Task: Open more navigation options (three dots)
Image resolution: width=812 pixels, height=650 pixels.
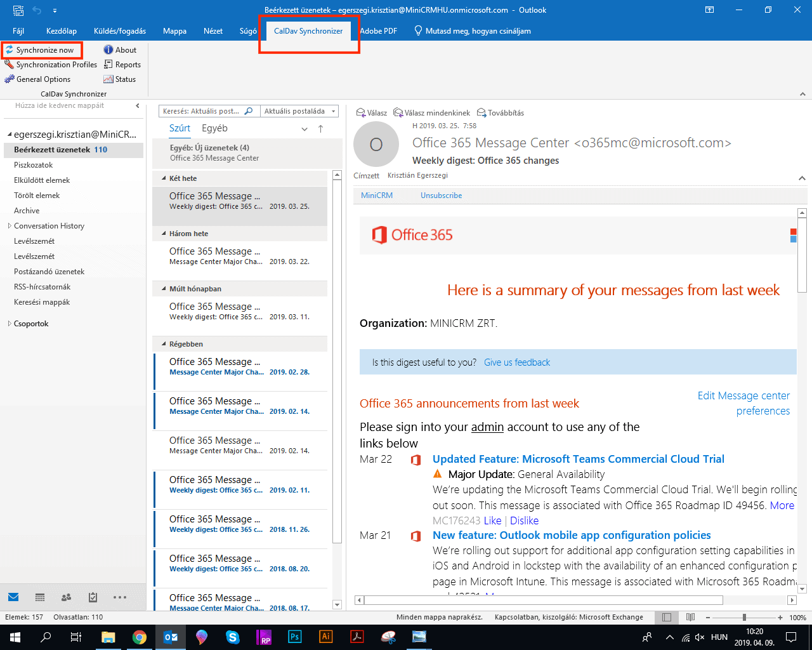Action: [120, 597]
